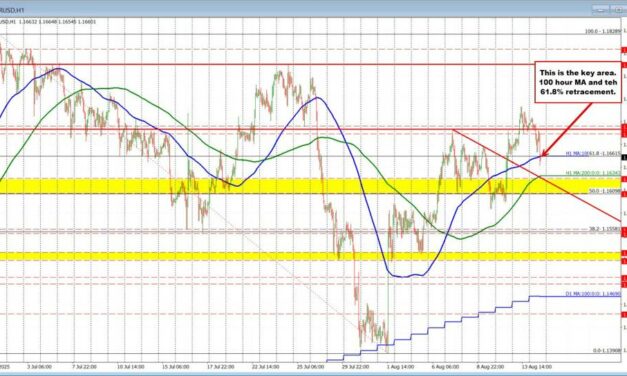Screen dimensions: 627x376
Task: Click the 7 Jul 22:00 time label
Action: 84,366
